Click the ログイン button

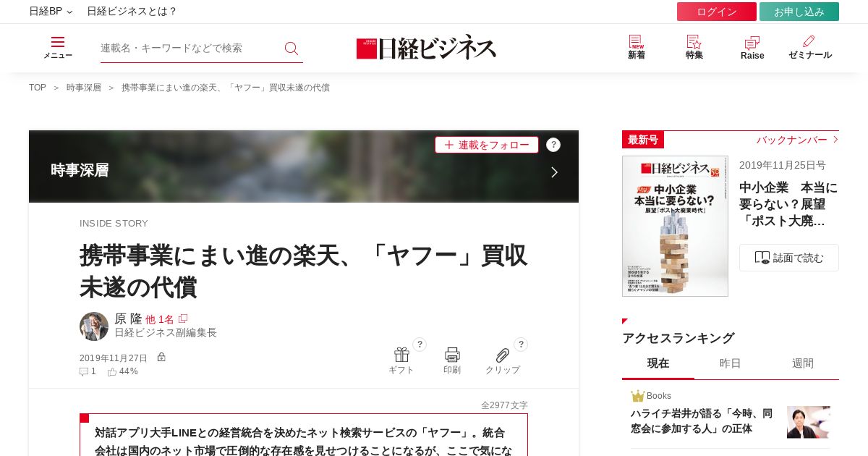coord(717,12)
